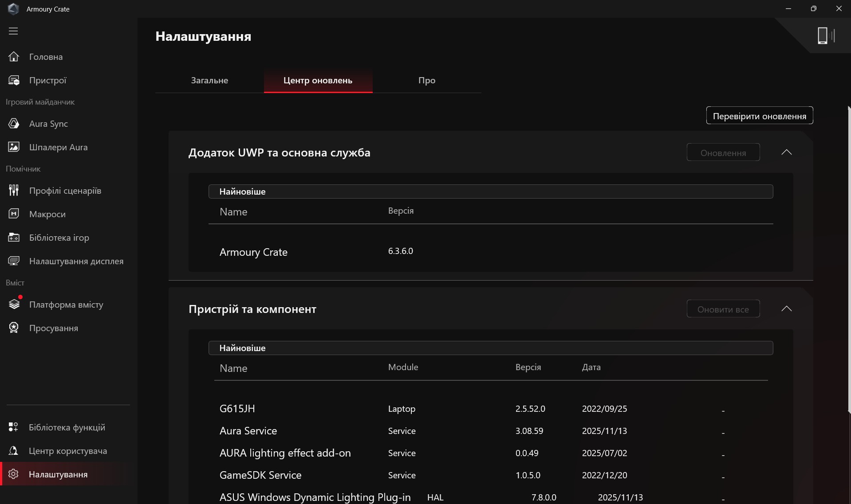Open Платформа вмісту content icon
Viewport: 851px width, 504px height.
point(14,305)
